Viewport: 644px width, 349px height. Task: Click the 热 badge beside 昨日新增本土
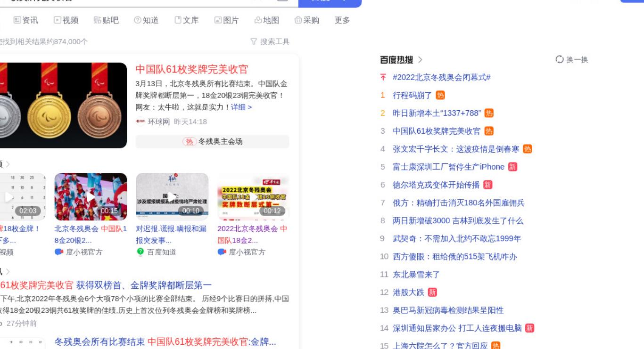click(x=489, y=114)
